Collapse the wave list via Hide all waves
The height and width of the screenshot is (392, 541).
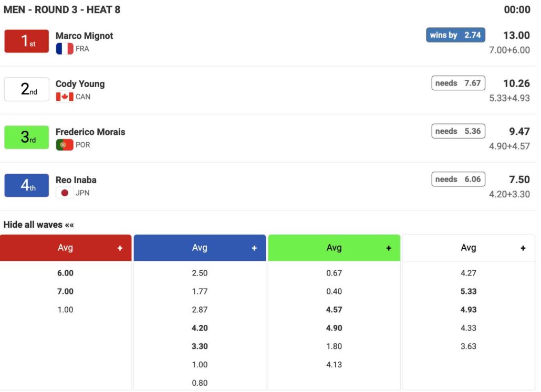tap(39, 225)
